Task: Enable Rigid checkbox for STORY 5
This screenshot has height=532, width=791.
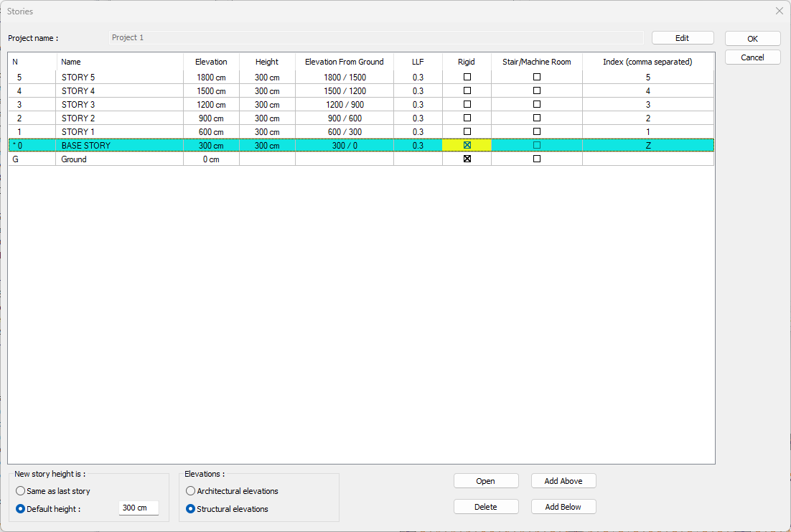Action: coord(467,77)
